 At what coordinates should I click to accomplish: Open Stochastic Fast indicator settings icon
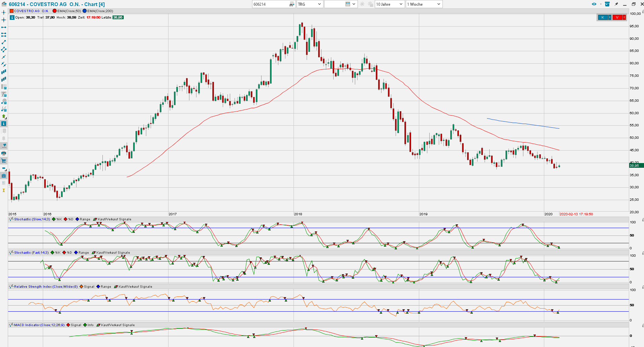point(11,252)
